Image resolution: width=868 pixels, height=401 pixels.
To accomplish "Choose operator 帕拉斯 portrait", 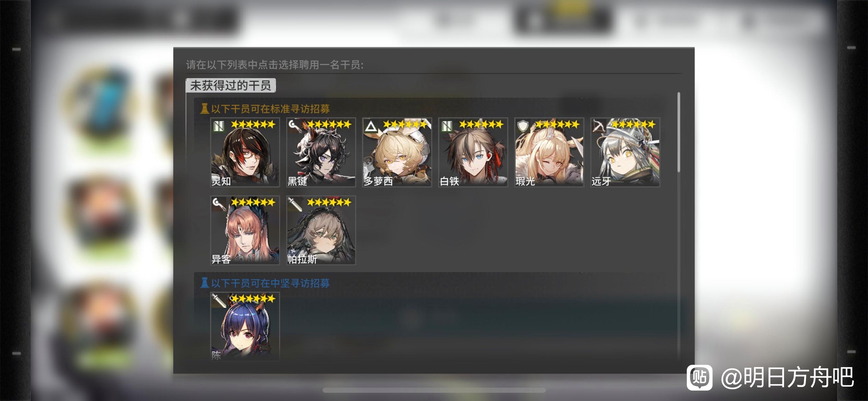I will [x=321, y=230].
